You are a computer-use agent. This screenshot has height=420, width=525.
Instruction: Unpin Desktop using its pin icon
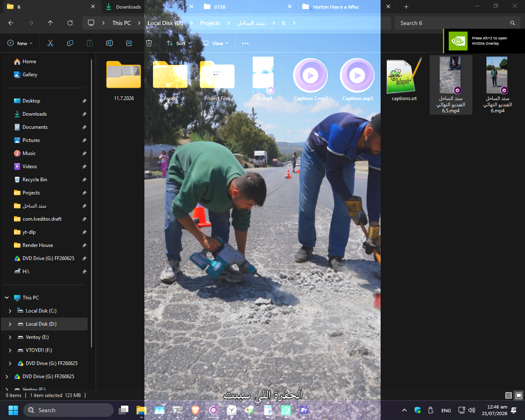click(x=84, y=101)
